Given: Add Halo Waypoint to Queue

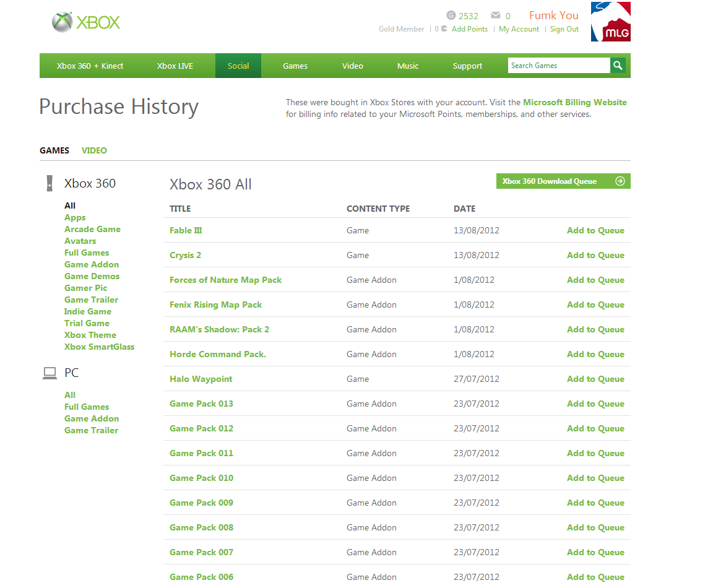Looking at the screenshot, I should point(595,379).
